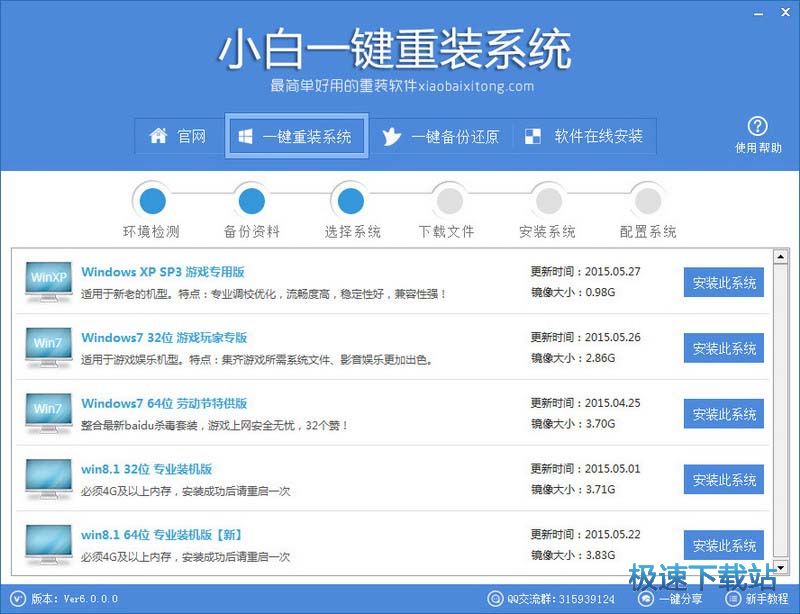Image resolution: width=800 pixels, height=614 pixels.
Task: Open Windows7 64位 劳动节特供版 title link
Action: tap(164, 403)
